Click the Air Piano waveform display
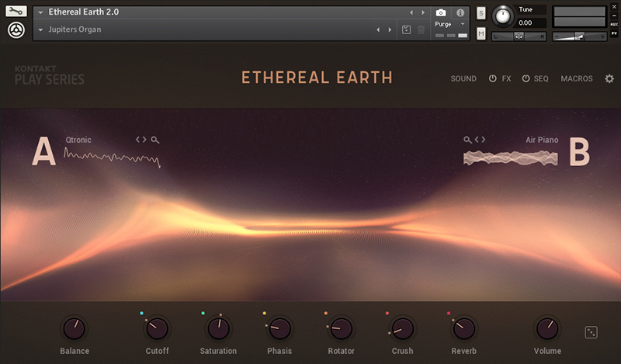 [511, 158]
